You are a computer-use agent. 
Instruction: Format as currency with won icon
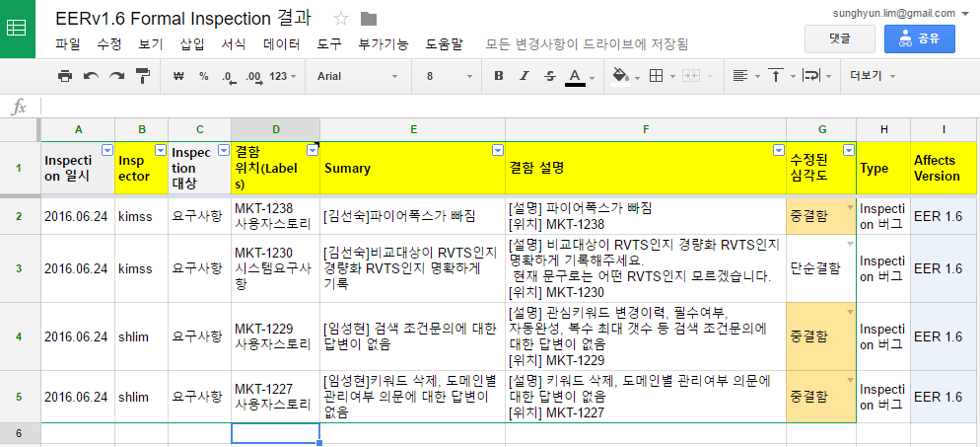tap(178, 76)
